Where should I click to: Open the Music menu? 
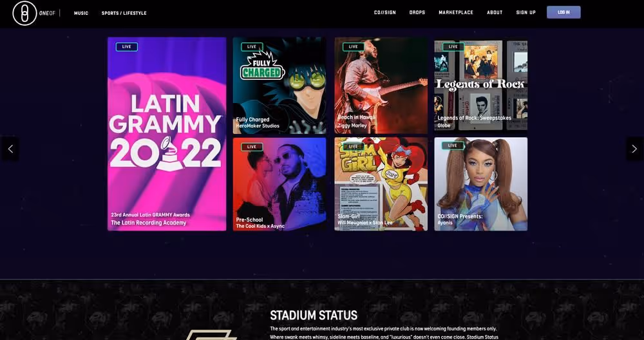click(x=81, y=13)
